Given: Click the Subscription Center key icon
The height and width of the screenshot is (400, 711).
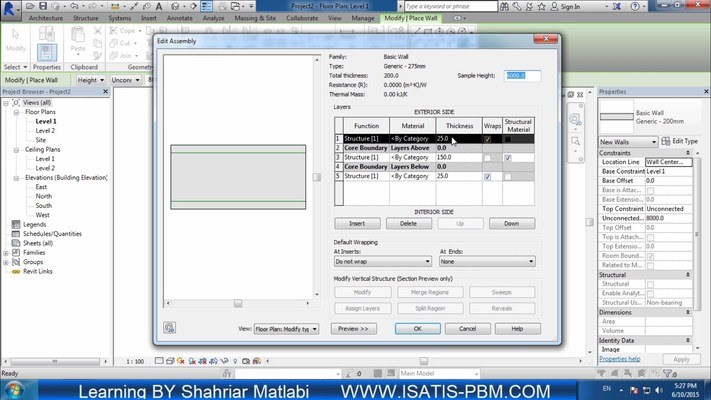Looking at the screenshot, I should click(x=517, y=6).
